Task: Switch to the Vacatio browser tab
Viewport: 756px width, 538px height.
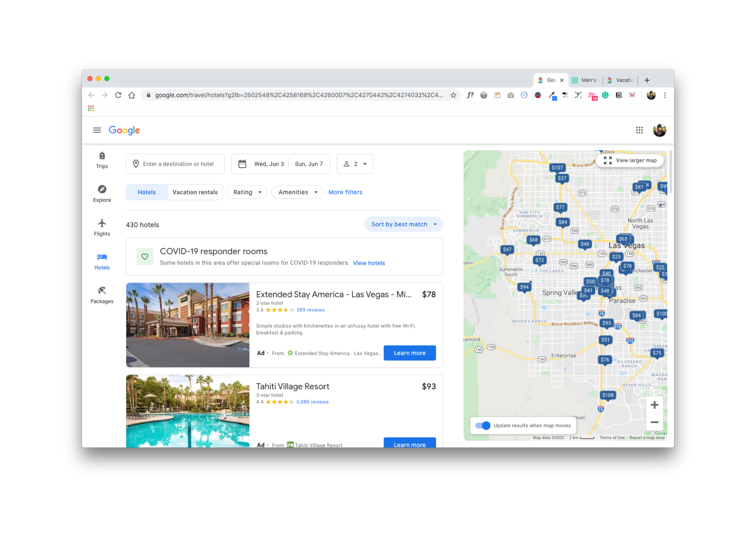Action: pyautogui.click(x=620, y=80)
